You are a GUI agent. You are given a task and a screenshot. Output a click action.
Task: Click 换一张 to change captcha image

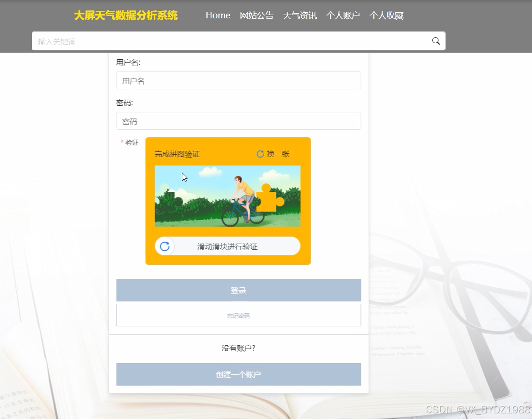pos(278,154)
